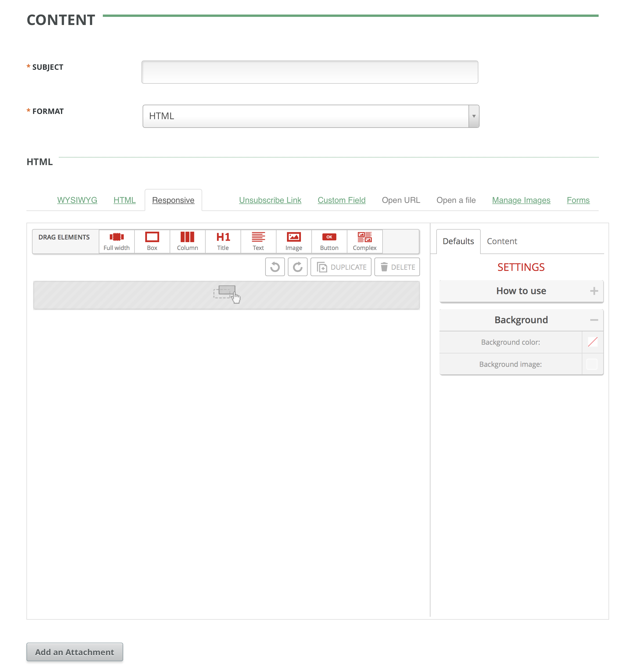Click the Add an Attachment button
Screen dimensions: 639x672
pyautogui.click(x=74, y=652)
